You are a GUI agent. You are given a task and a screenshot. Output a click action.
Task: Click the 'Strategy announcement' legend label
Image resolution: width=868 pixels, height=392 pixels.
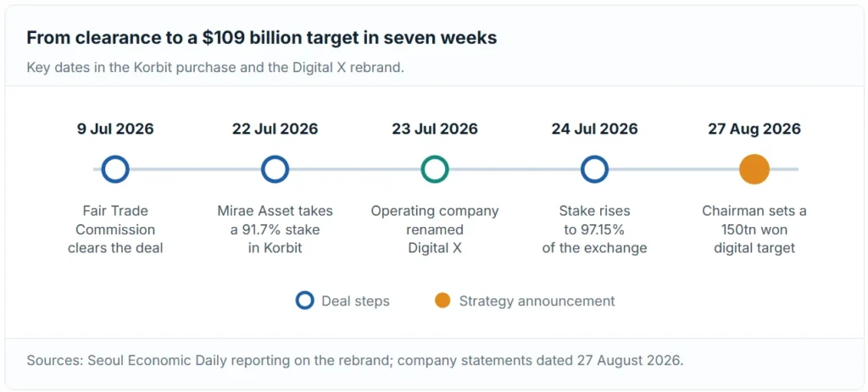click(537, 301)
